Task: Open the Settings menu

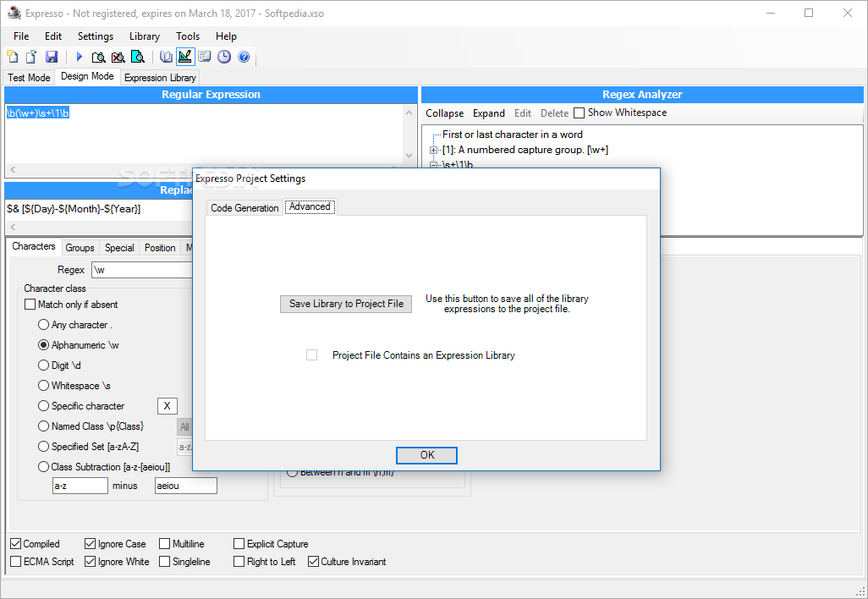Action: coord(96,36)
